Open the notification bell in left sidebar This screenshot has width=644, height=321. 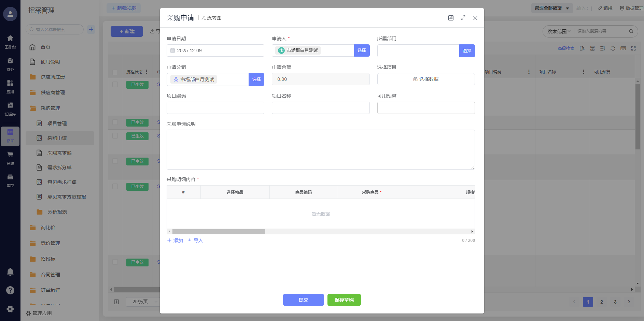point(10,272)
